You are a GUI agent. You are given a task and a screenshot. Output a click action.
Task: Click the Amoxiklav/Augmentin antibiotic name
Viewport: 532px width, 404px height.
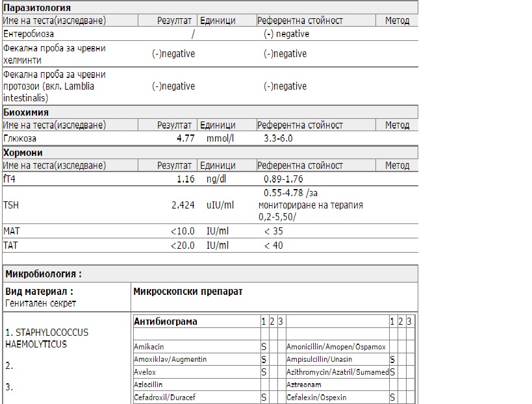(170, 359)
